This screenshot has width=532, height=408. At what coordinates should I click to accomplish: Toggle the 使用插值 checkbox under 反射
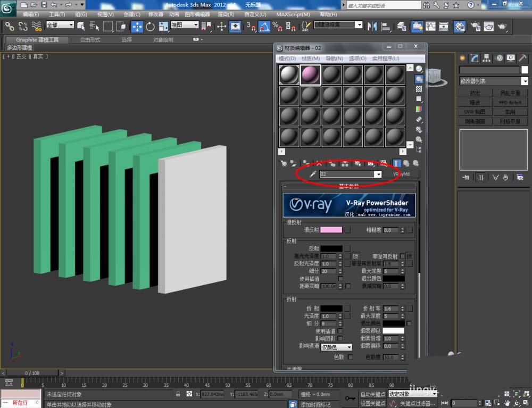pos(340,279)
